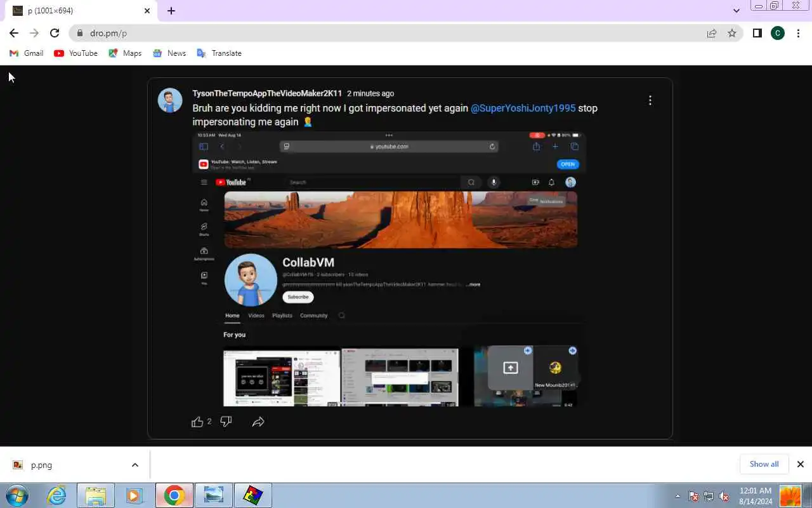Open Chrome three-dot menu
The width and height of the screenshot is (812, 508).
coord(798,33)
